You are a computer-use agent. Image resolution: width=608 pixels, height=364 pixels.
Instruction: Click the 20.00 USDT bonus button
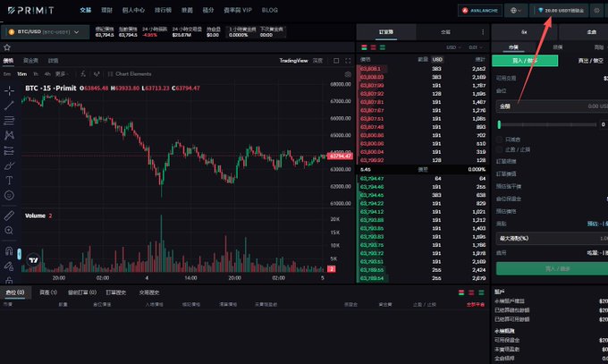[560, 11]
